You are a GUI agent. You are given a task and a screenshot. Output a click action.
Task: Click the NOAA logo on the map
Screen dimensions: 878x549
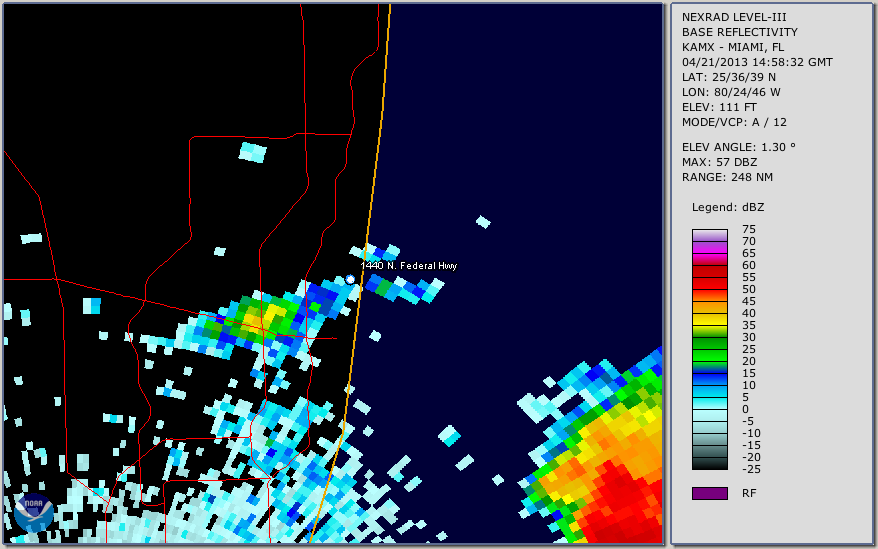point(34,513)
